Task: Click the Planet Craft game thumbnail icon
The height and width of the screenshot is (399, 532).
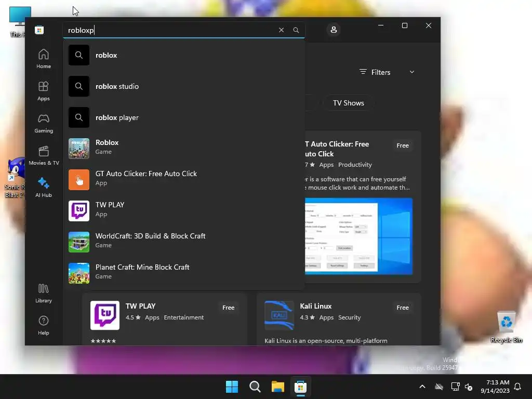Action: point(79,273)
